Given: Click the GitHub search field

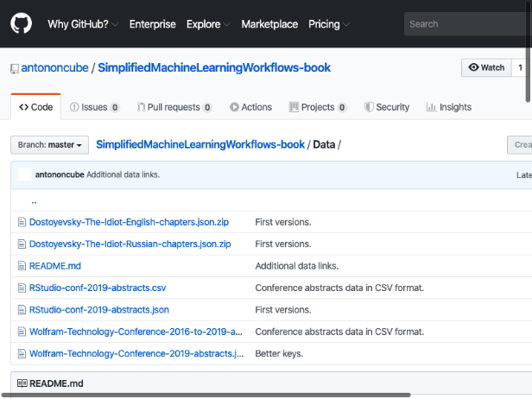Looking at the screenshot, I should click(465, 24).
